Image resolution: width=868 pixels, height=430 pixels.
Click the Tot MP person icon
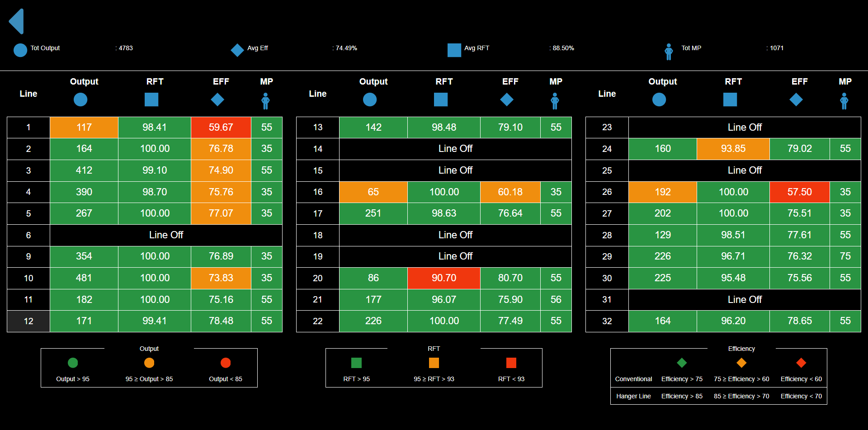coord(669,52)
